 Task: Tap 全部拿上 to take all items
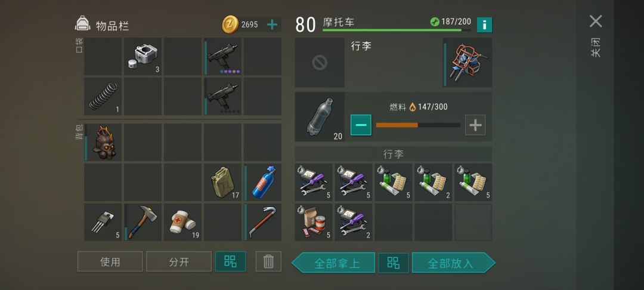coord(333,263)
